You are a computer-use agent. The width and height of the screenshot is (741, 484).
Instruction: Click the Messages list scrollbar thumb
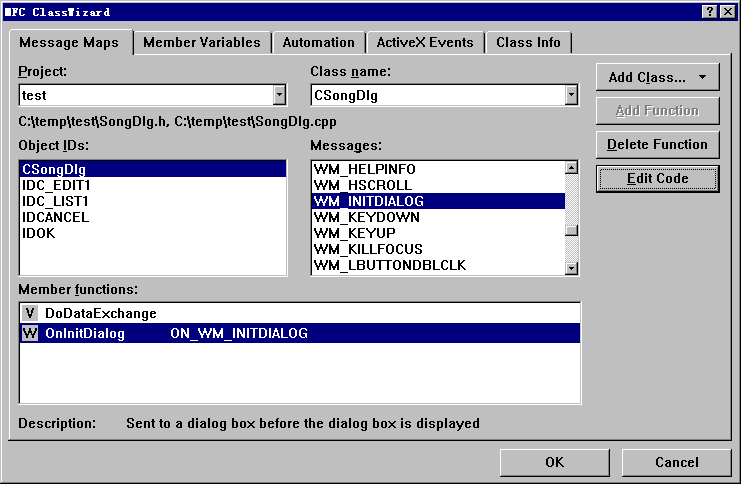pos(571,231)
